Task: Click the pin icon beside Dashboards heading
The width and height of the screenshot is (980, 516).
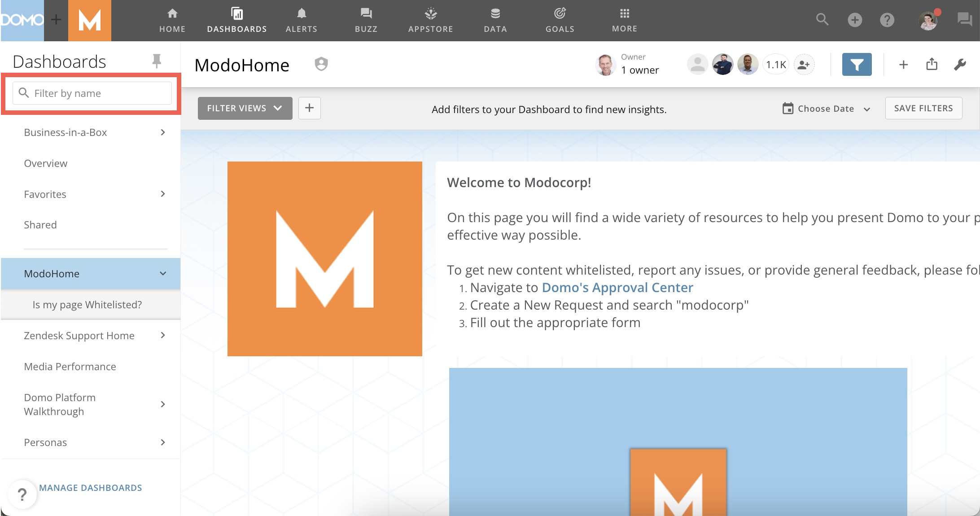Action: coord(157,61)
